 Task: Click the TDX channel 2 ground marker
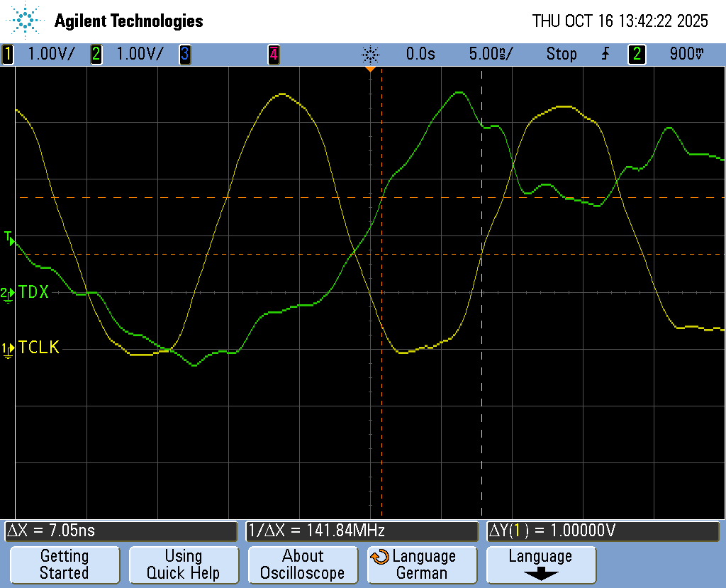point(7,292)
